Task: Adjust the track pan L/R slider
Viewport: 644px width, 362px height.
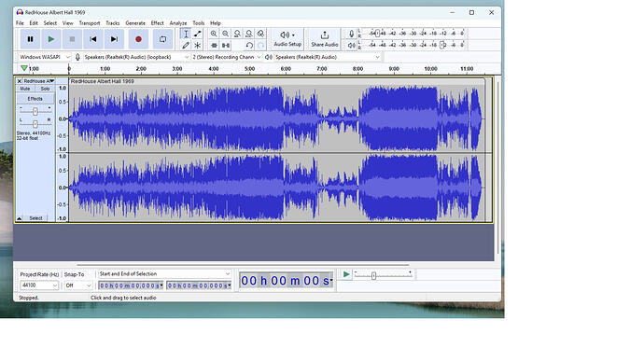Action: point(35,123)
